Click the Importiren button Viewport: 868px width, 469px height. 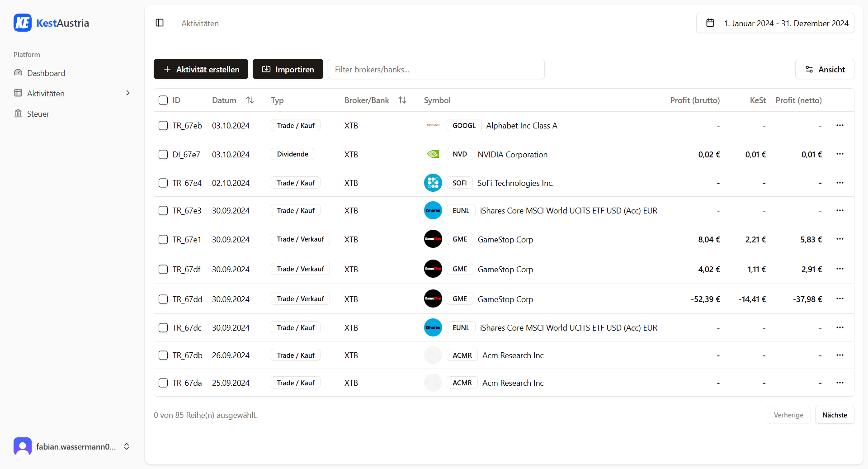pos(288,69)
